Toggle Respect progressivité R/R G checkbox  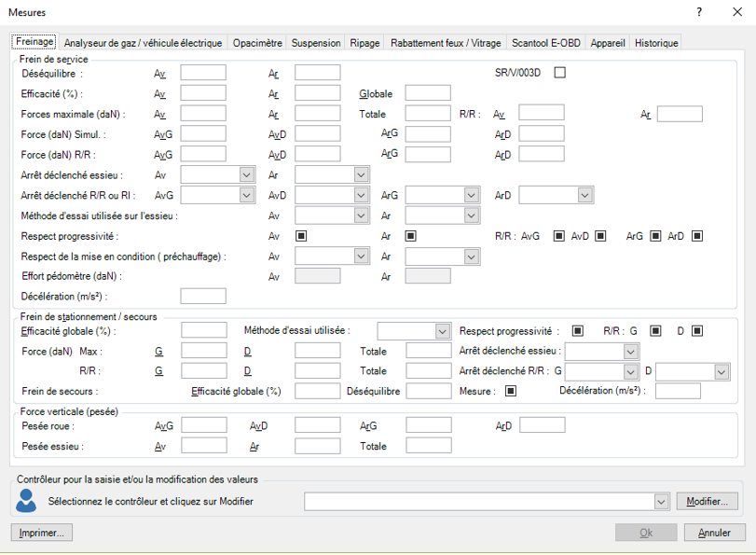pos(656,331)
